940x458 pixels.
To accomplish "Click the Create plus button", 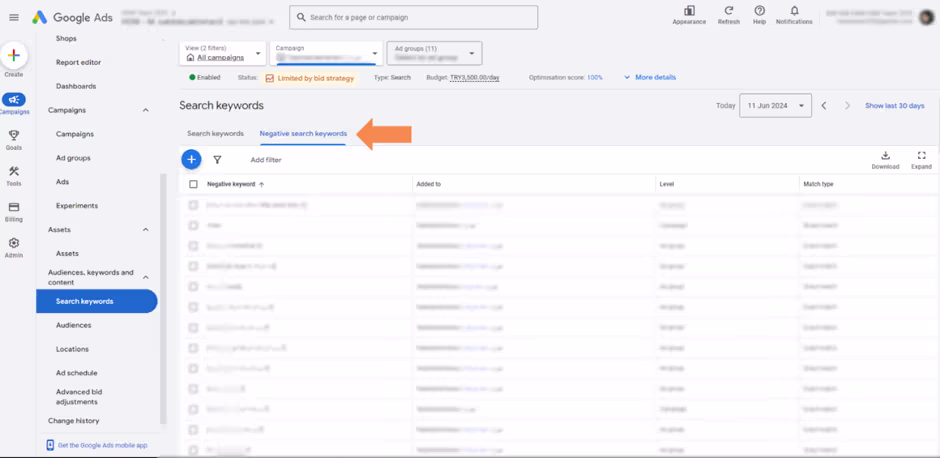I will 14,56.
